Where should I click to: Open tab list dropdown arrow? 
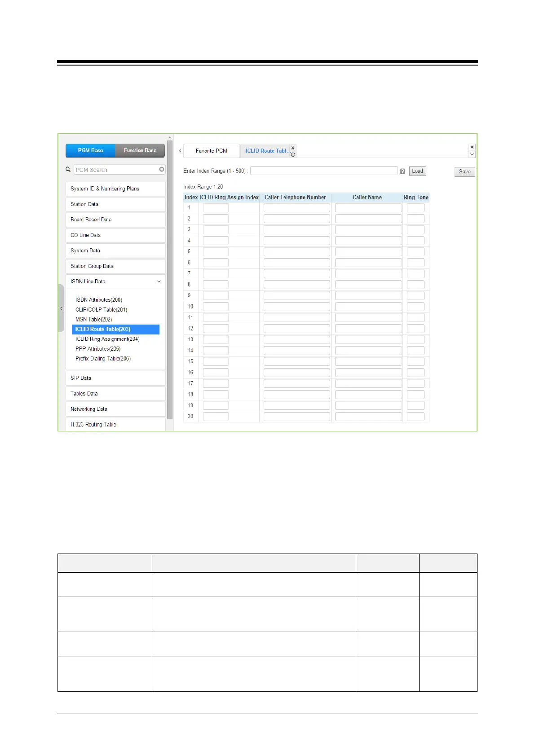472,154
